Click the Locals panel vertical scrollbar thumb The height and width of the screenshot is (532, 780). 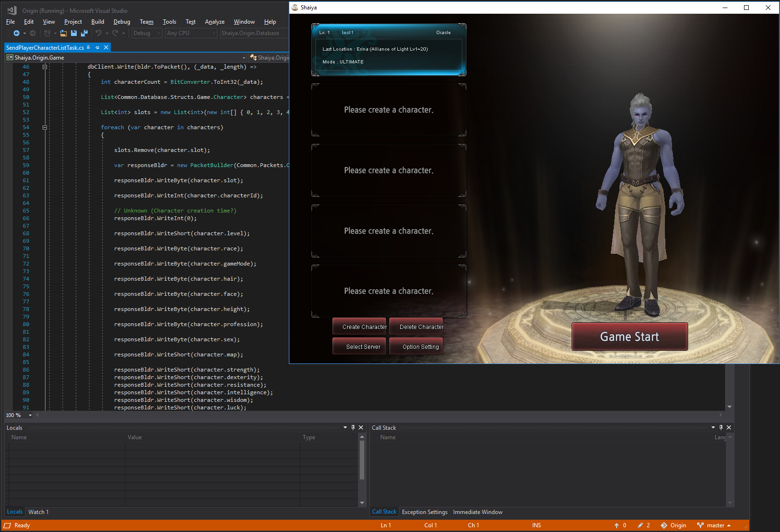(362, 460)
